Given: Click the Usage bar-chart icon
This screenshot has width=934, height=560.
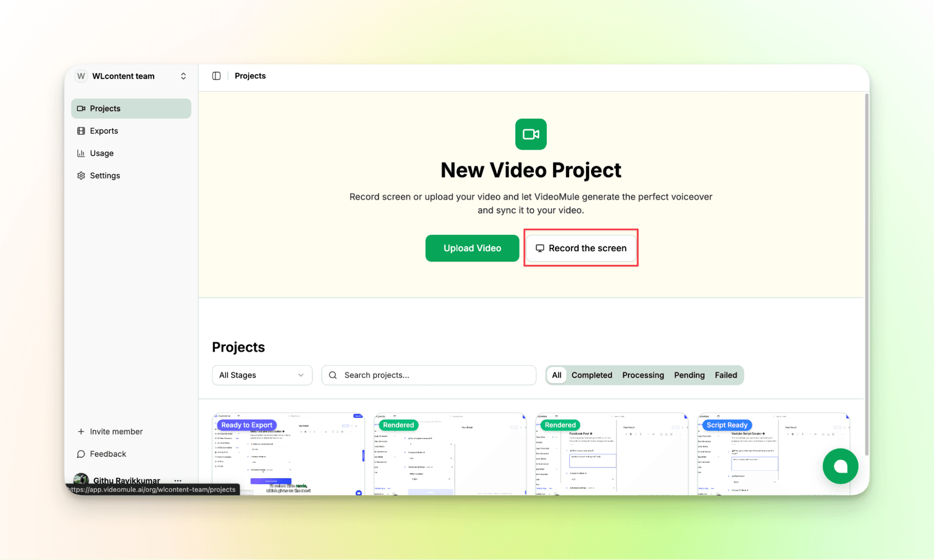Looking at the screenshot, I should pos(81,153).
